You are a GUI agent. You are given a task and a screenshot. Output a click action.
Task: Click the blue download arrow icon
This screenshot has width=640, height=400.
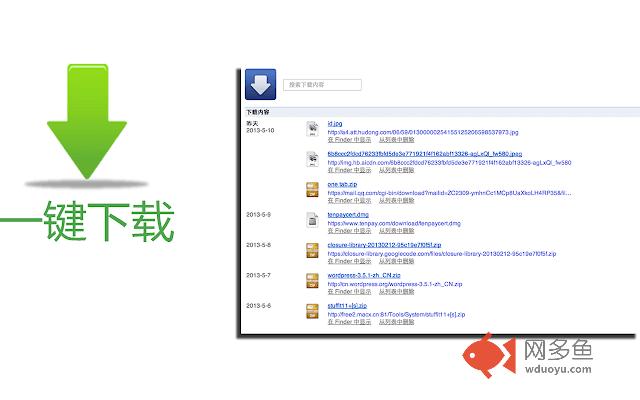pos(260,84)
